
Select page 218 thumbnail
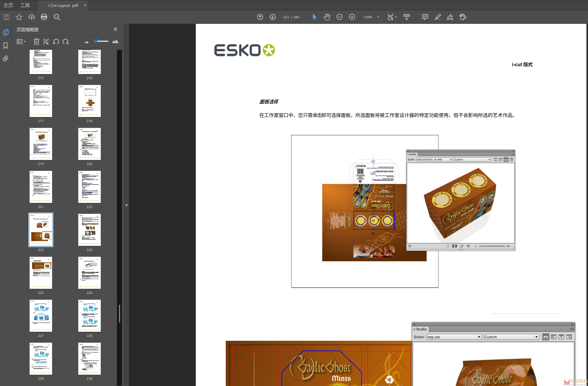pyautogui.click(x=90, y=101)
